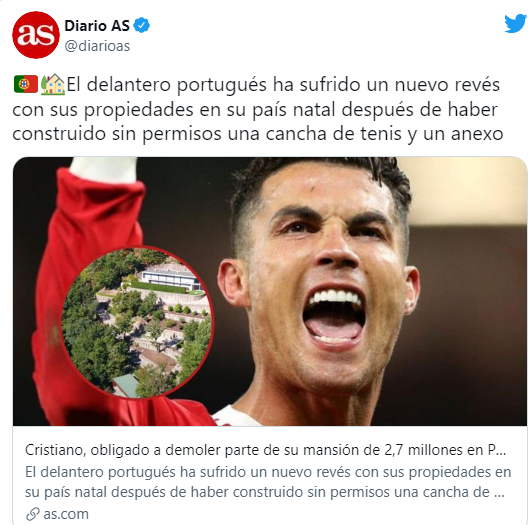
Task: Click the blue verified badge checkmark
Action: [142, 25]
